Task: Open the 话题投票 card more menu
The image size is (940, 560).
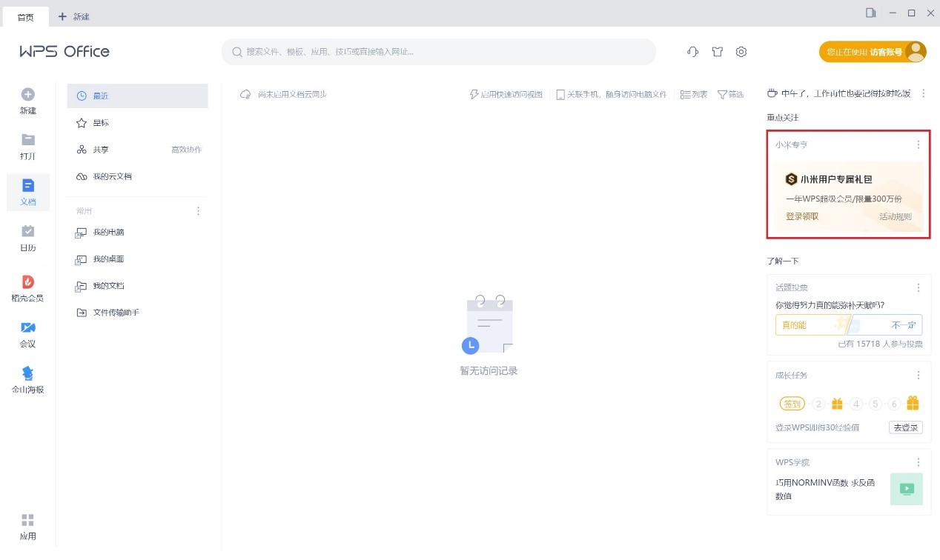Action: pos(919,287)
